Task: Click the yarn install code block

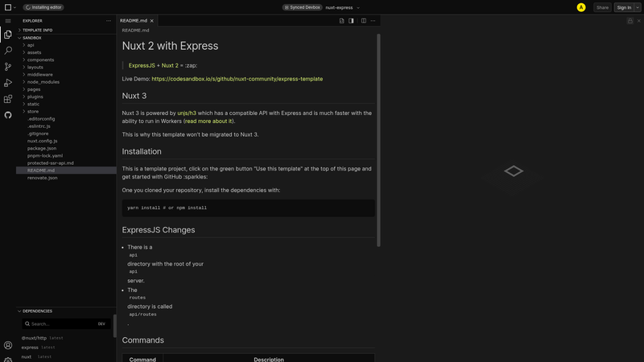Action: [x=249, y=208]
